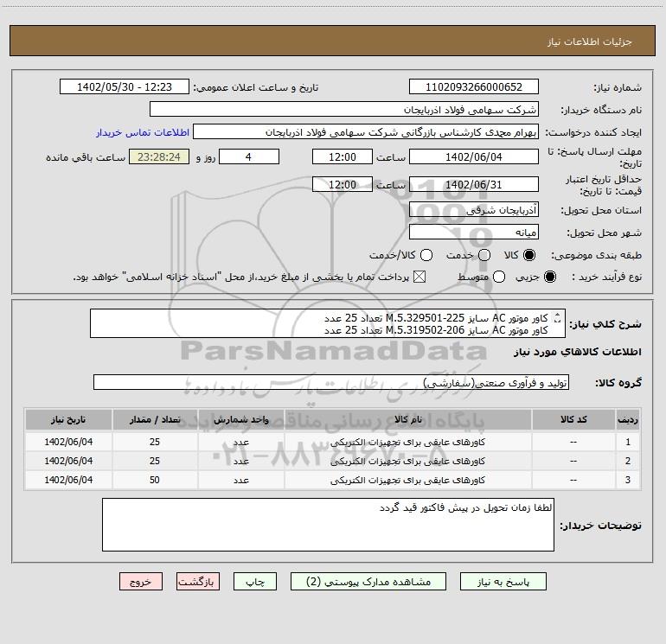Image resolution: width=666 pixels, height=644 pixels.
Task: Click the response deadline time 12:00 field
Action: tap(343, 156)
